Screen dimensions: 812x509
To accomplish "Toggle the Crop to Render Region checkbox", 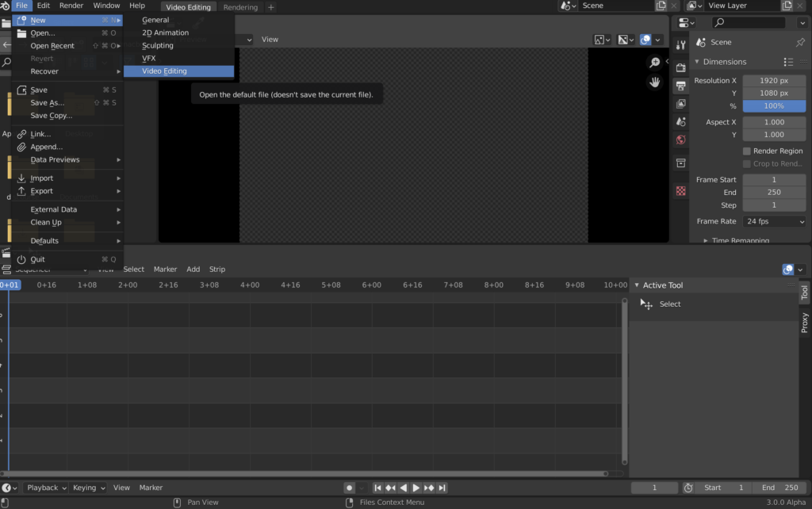I will (x=746, y=163).
